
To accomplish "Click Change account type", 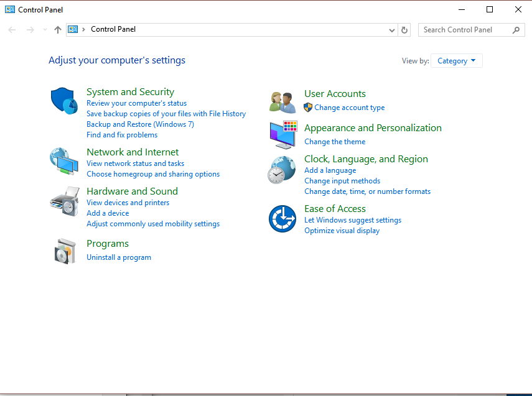I will point(350,108).
